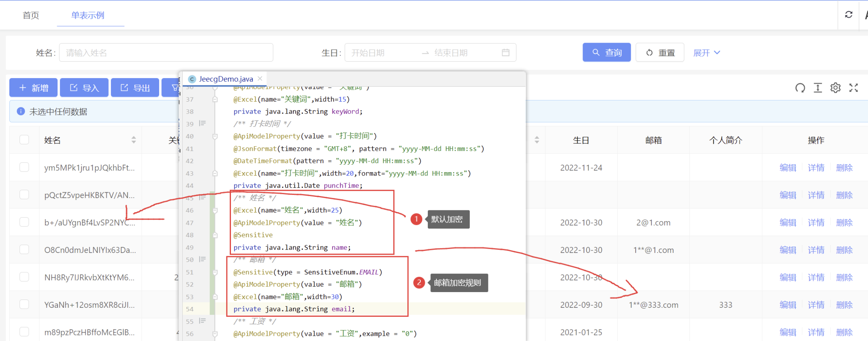The width and height of the screenshot is (868, 341).
Task: Edit the 1**@333.com row
Action: [788, 305]
